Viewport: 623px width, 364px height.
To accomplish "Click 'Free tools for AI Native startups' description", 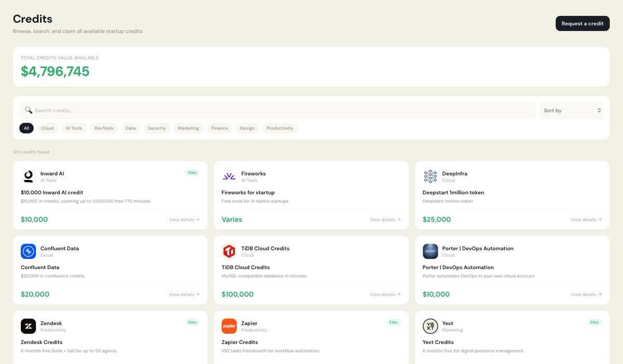I will (x=255, y=201).
